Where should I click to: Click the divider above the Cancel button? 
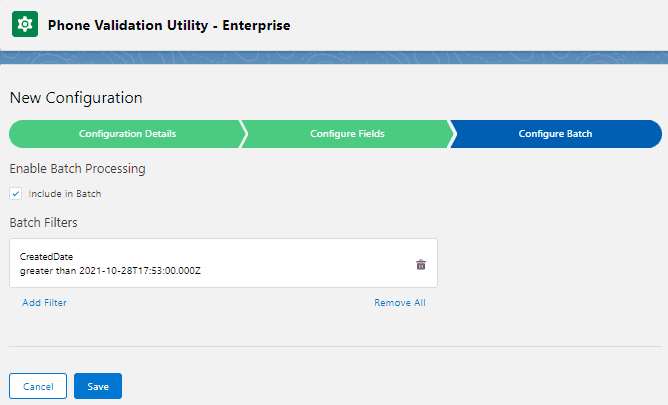334,347
